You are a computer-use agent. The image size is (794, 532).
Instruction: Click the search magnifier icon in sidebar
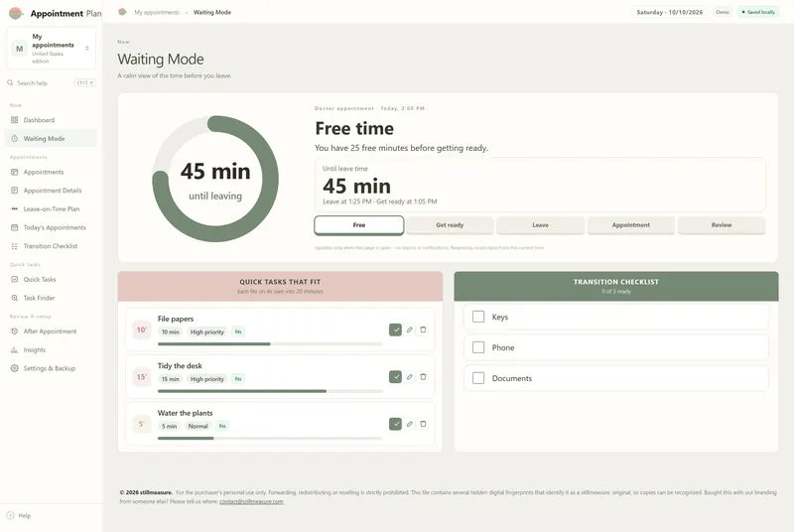coord(10,82)
